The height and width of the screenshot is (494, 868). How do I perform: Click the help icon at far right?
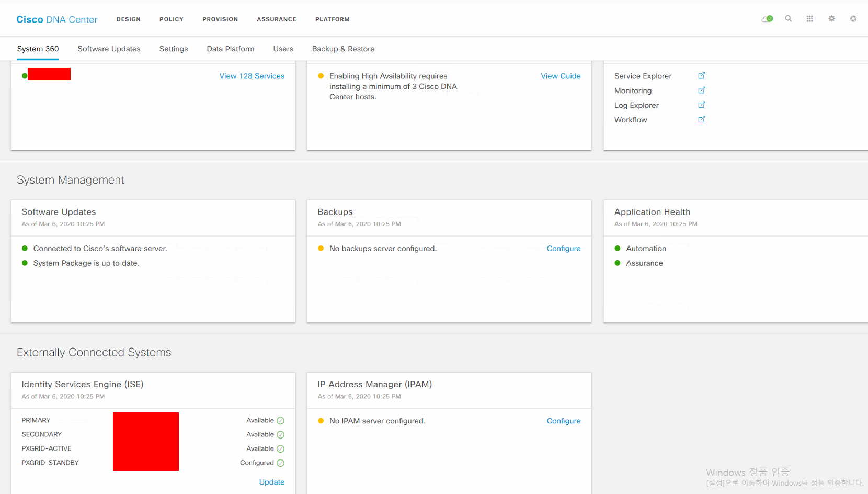[853, 19]
